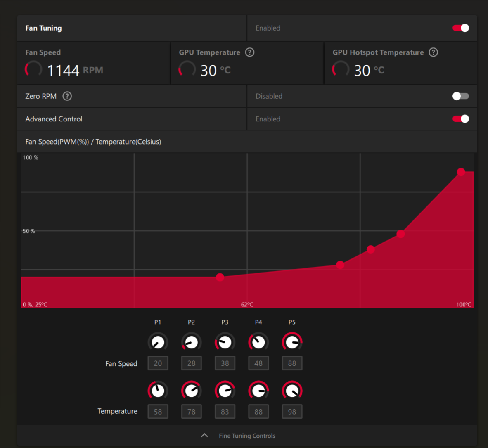Click the GPU Temperature help icon
The image size is (488, 448).
[250, 52]
